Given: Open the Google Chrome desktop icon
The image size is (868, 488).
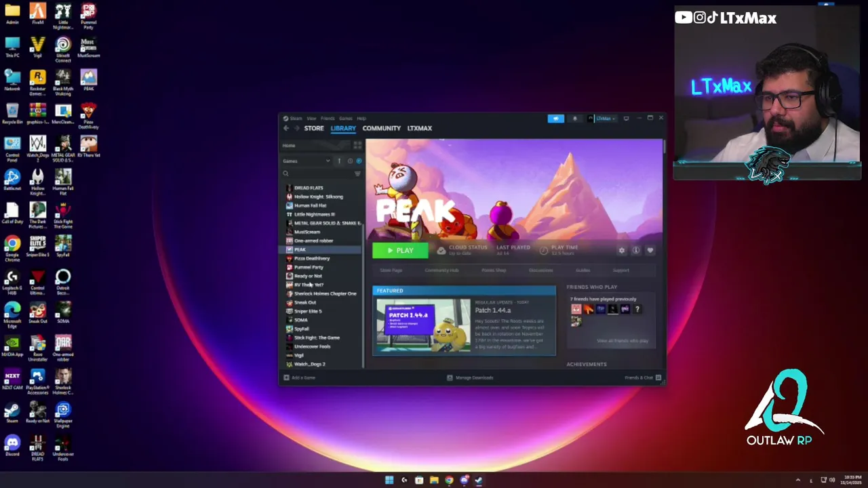Looking at the screenshot, I should pyautogui.click(x=12, y=249).
